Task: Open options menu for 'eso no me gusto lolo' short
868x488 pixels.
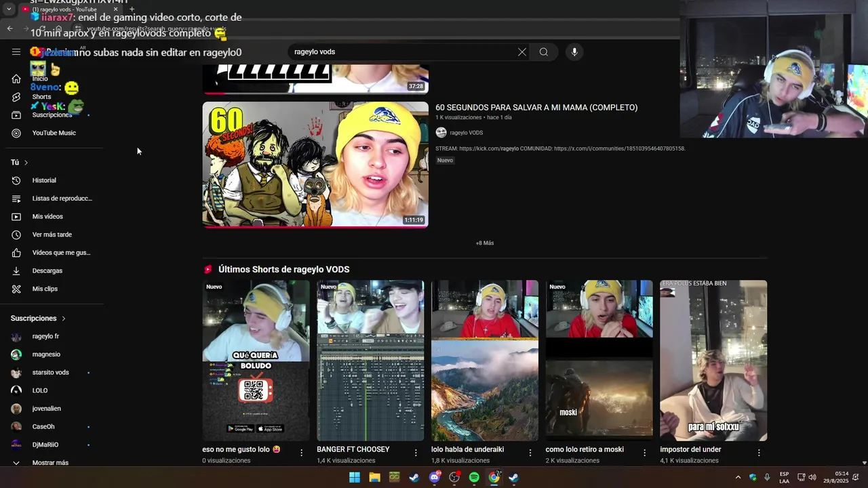Action: coord(302,453)
